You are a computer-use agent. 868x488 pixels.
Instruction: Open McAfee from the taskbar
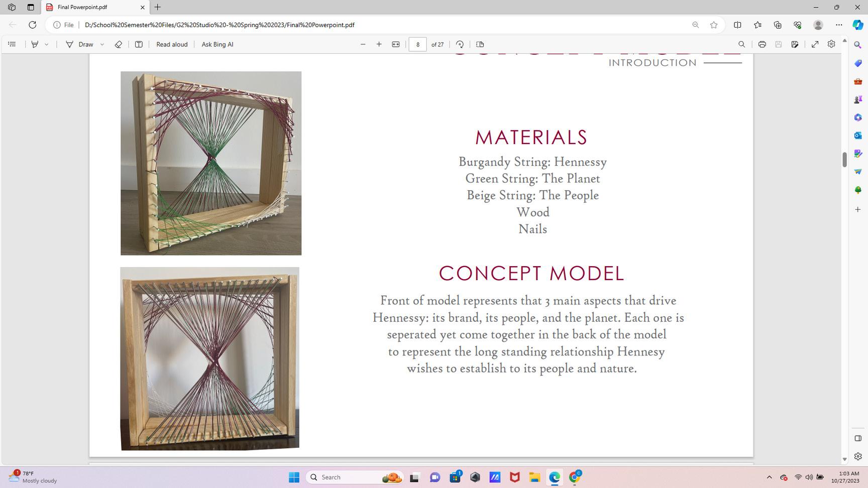tap(514, 477)
